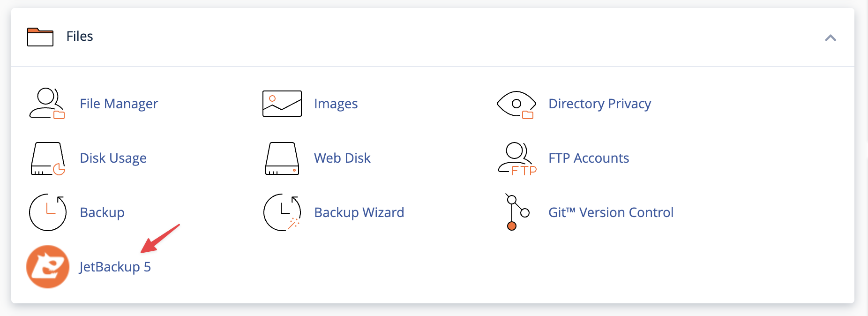The image size is (868, 316).
Task: Open the File Manager link
Action: pyautogui.click(x=119, y=104)
